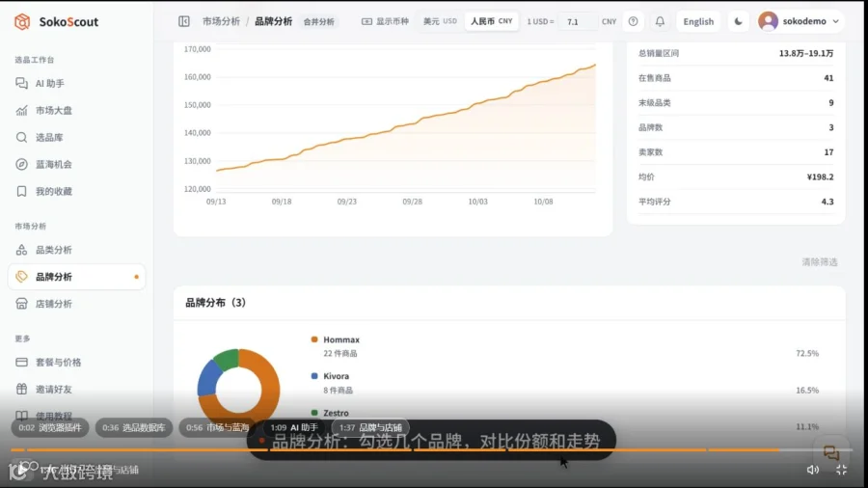Open the help question-mark icon

click(x=633, y=21)
